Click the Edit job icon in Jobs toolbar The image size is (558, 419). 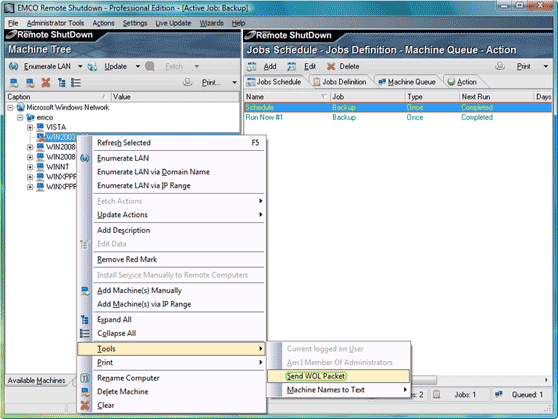291,67
